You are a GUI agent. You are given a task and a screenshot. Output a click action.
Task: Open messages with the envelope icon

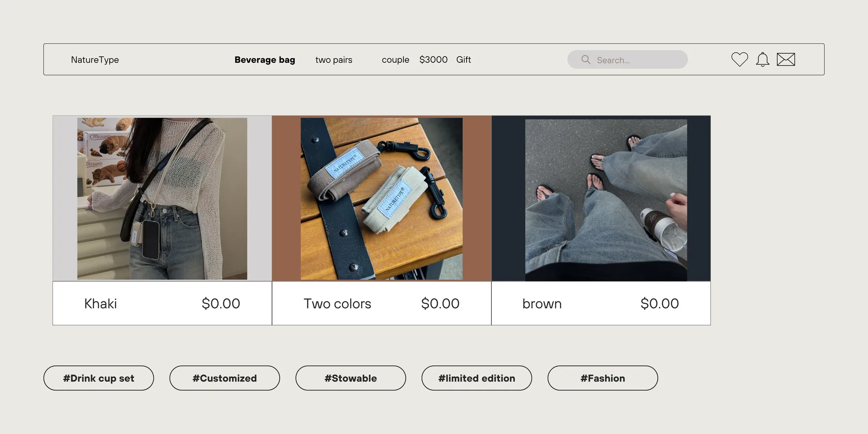tap(786, 59)
